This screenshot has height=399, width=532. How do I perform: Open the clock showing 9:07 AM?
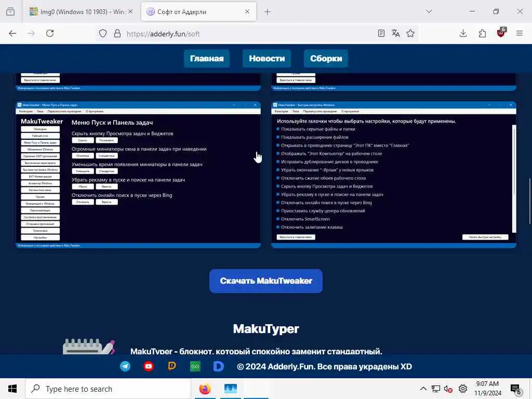click(487, 389)
